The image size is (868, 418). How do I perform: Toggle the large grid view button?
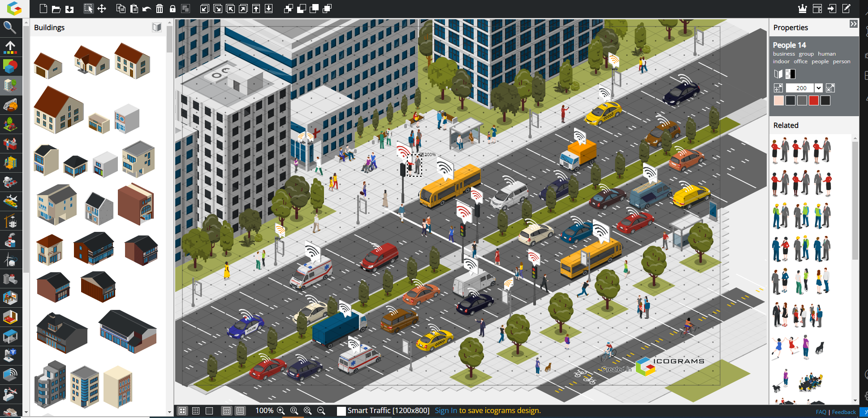182,410
